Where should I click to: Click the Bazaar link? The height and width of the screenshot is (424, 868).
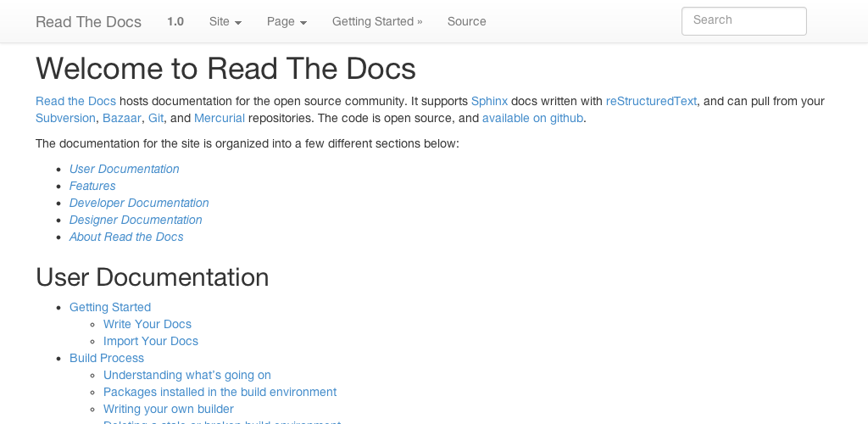pos(121,118)
